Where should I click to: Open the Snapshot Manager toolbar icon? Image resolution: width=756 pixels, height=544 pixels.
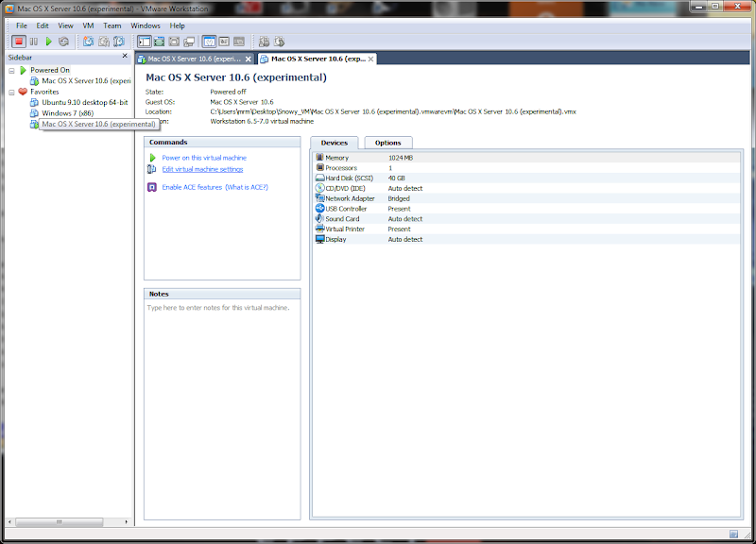point(119,42)
